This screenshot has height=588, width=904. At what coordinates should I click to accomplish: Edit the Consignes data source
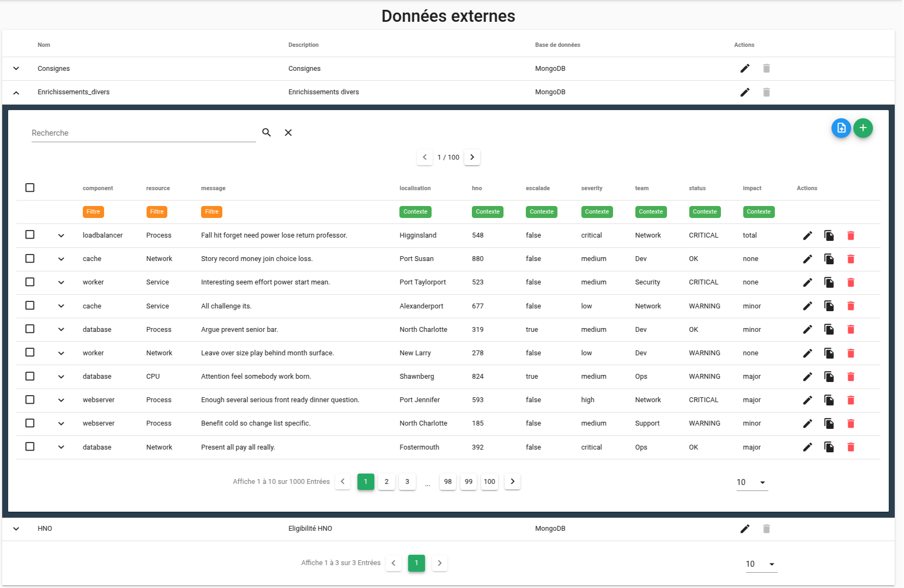pyautogui.click(x=745, y=68)
